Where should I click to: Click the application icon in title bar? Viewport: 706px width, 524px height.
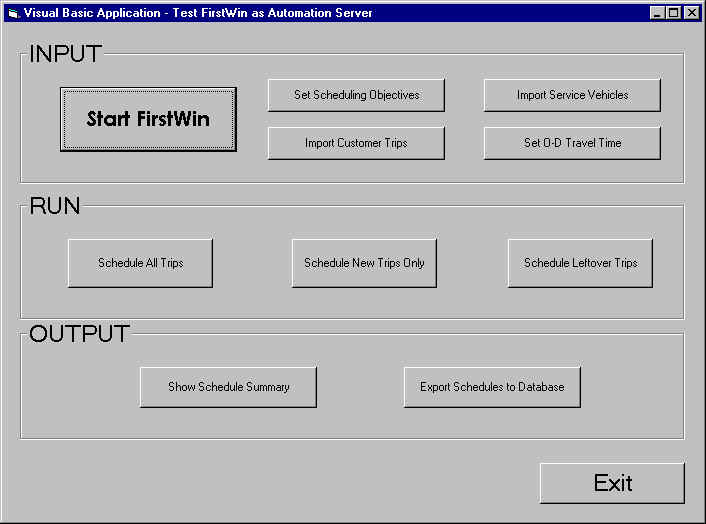(x=13, y=13)
